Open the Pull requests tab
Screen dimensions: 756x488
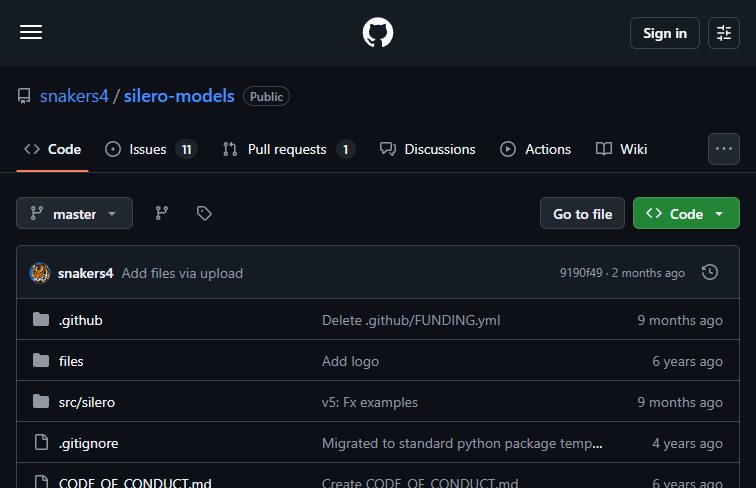tap(289, 149)
